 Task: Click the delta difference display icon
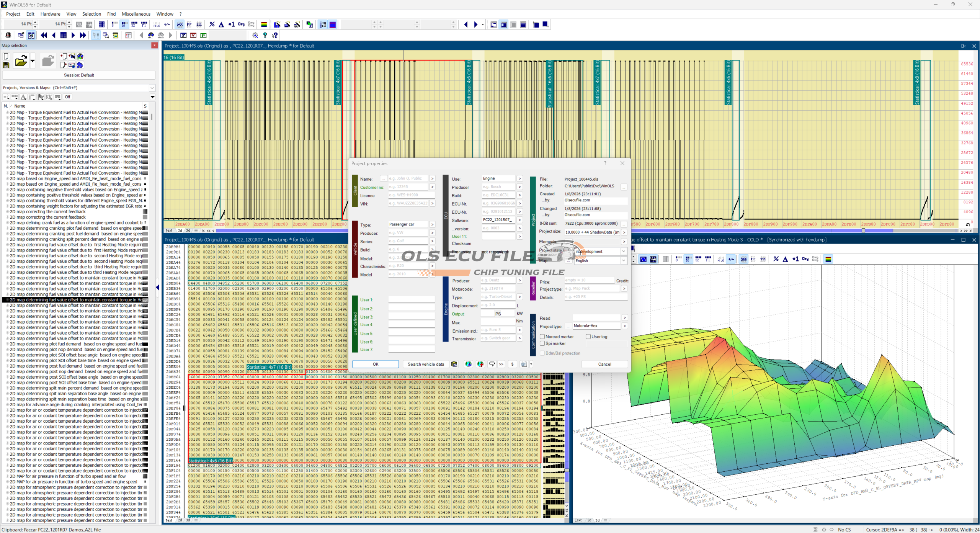221,25
